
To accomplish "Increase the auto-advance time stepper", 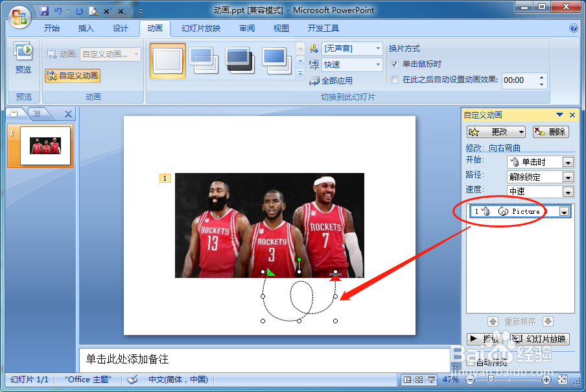I will [541, 77].
